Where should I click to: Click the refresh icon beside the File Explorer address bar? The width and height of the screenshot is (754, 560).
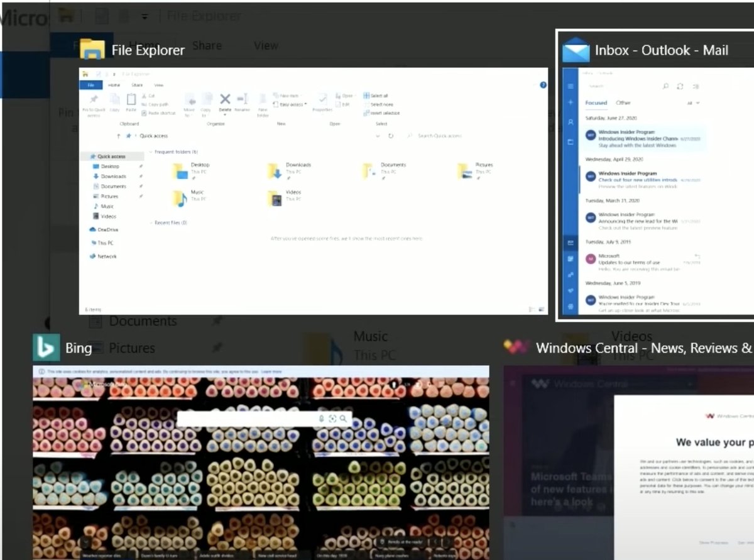391,136
